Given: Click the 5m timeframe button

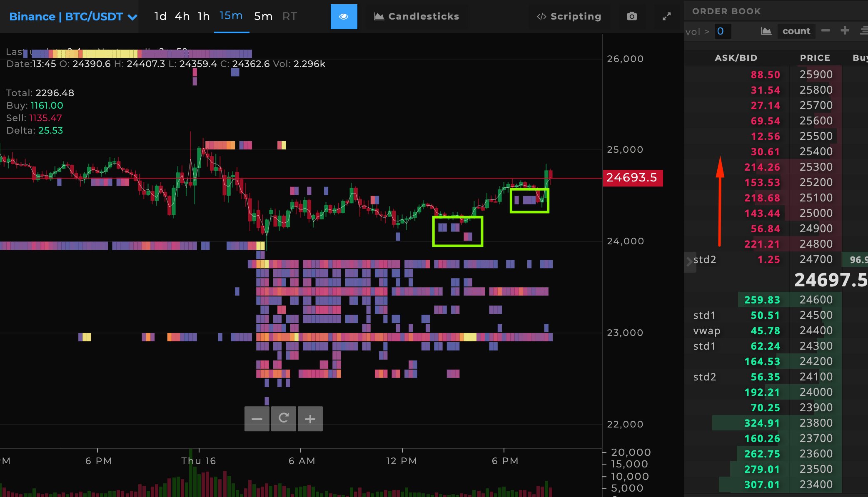Looking at the screenshot, I should coord(262,16).
